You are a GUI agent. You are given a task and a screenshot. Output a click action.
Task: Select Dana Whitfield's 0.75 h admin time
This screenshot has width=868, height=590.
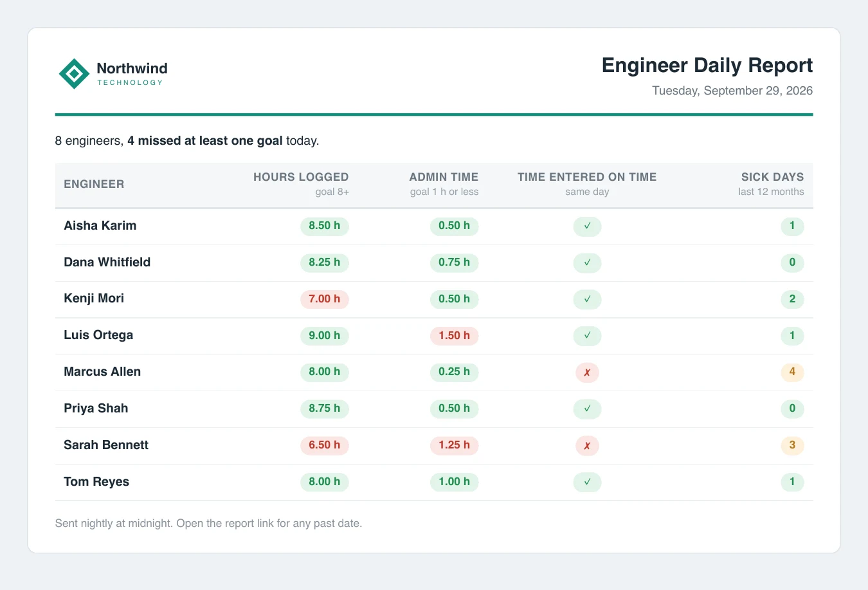[455, 263]
